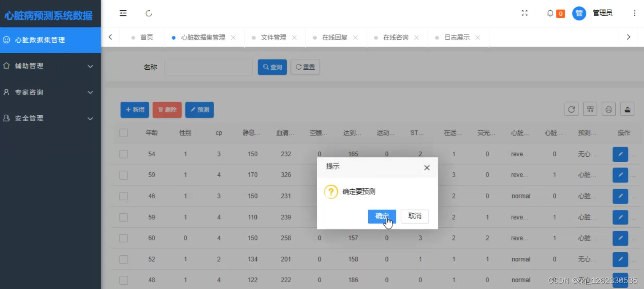Open the column filter grid icon

tap(590, 109)
